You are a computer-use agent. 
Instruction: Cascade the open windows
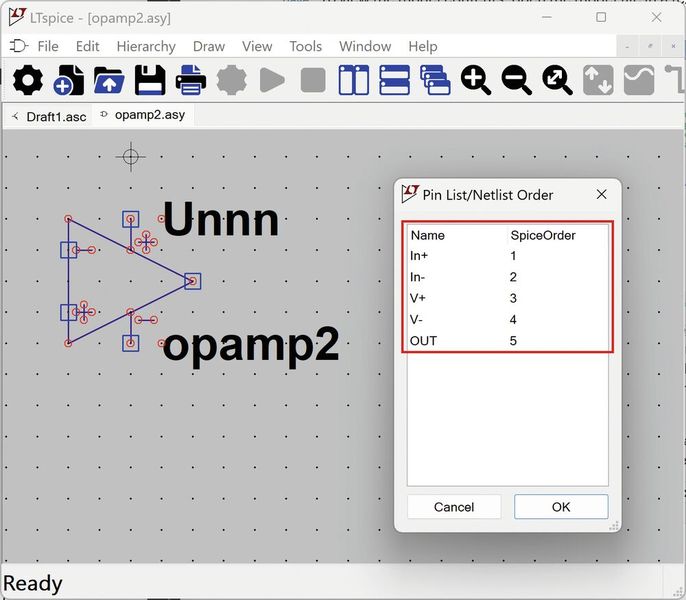[435, 80]
